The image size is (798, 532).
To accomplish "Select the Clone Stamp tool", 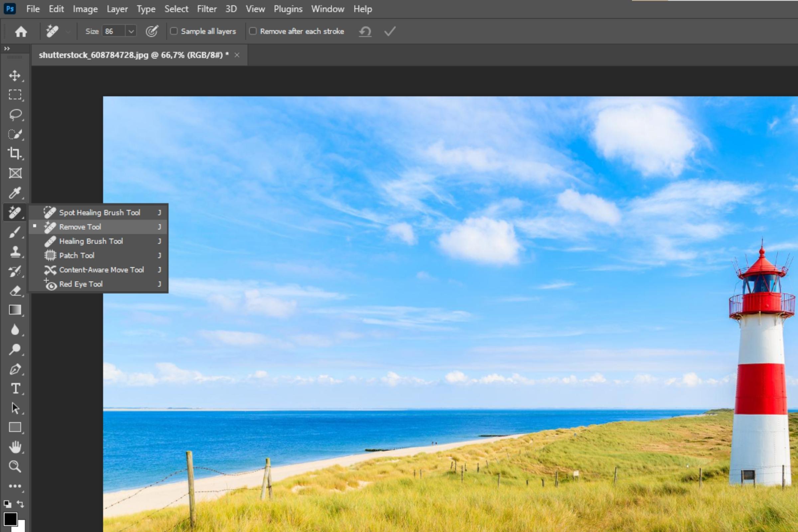I will (15, 251).
